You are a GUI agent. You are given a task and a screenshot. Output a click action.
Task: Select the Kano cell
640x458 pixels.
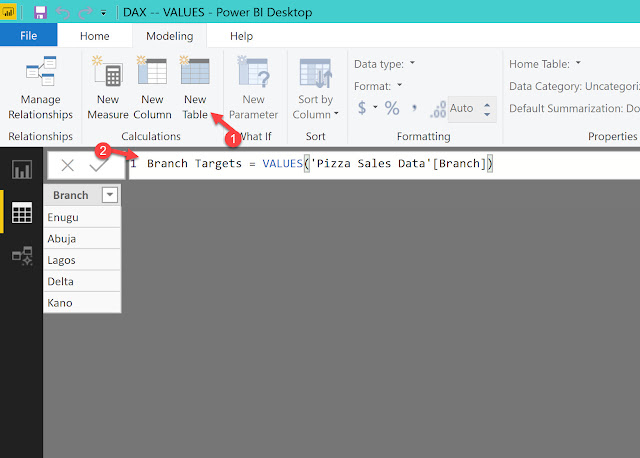(82, 302)
